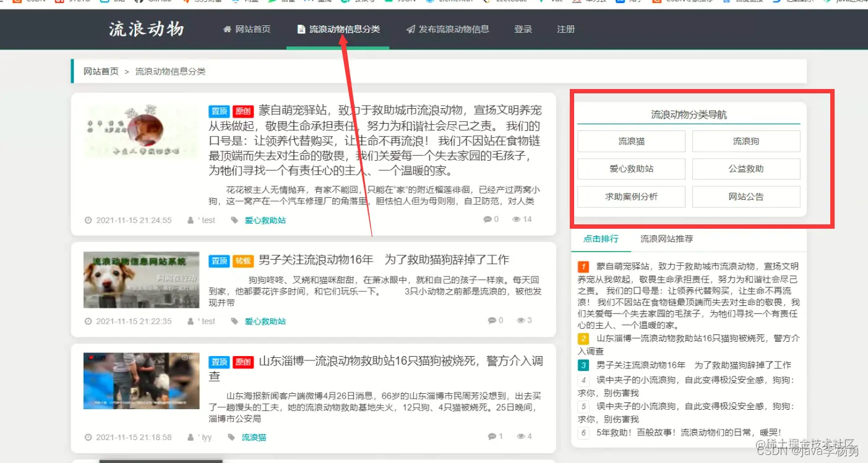Click the timestamp 2021-11-15 21:18:58
Viewport: 868px width, 463px height.
coord(134,437)
